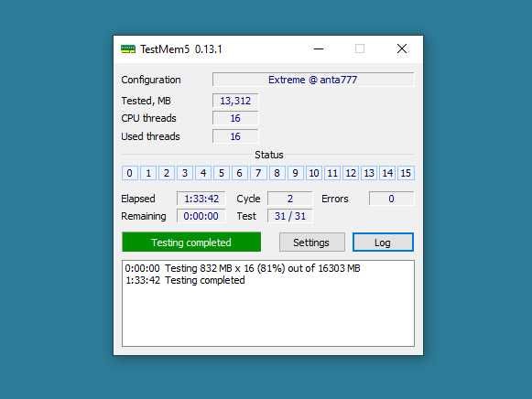This screenshot has height=399, width=532.
Task: Click the Used threads value field
Action: click(235, 136)
